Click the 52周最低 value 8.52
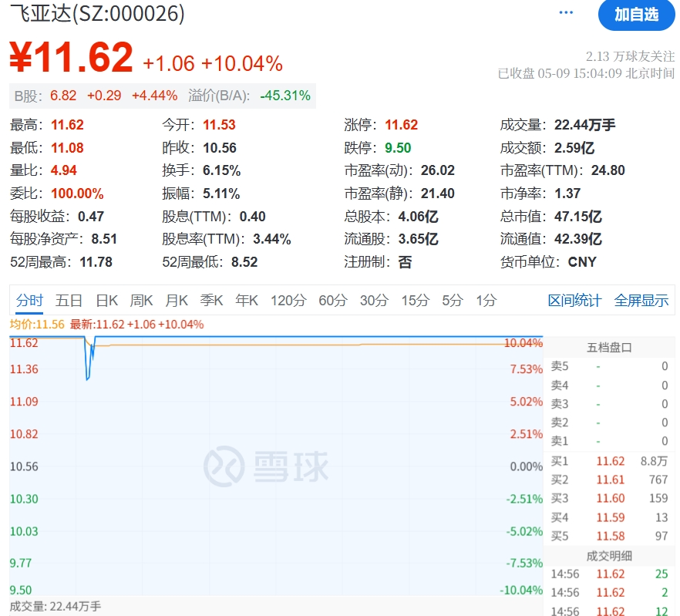This screenshot has height=616, width=680. click(244, 262)
